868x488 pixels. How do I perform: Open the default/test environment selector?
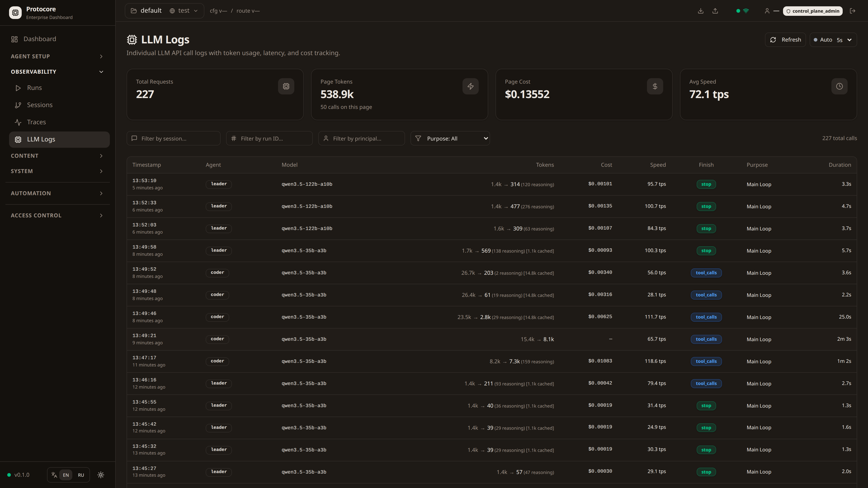point(164,11)
